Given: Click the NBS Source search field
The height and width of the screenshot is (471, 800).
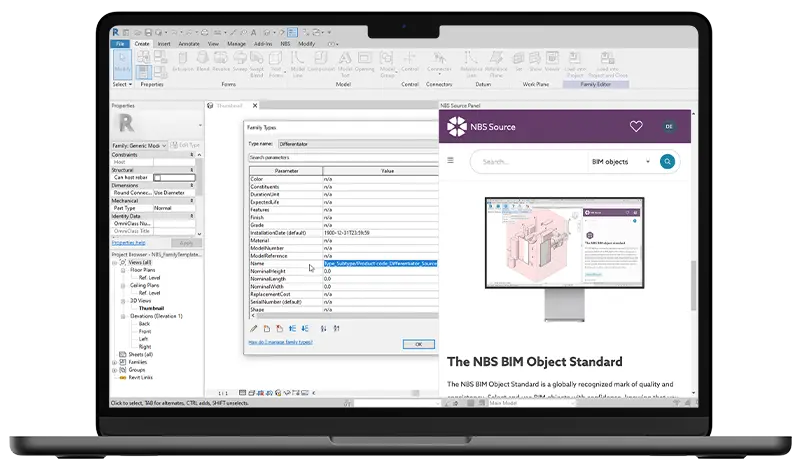Looking at the screenshot, I should click(x=531, y=162).
